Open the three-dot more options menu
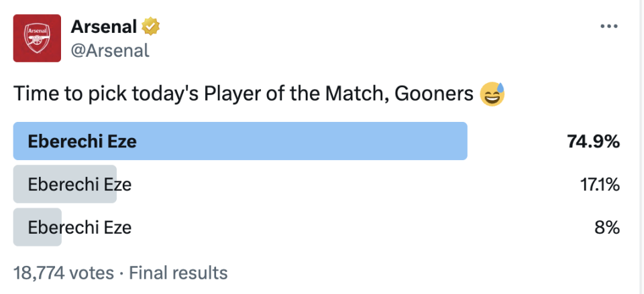 pyautogui.click(x=608, y=26)
